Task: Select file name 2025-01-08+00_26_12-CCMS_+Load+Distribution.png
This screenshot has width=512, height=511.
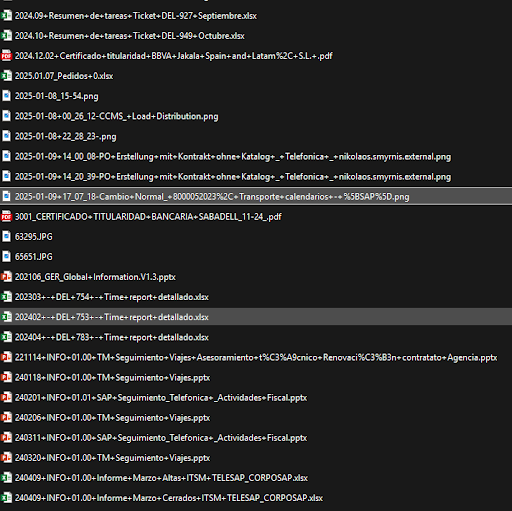Action: pyautogui.click(x=117, y=116)
